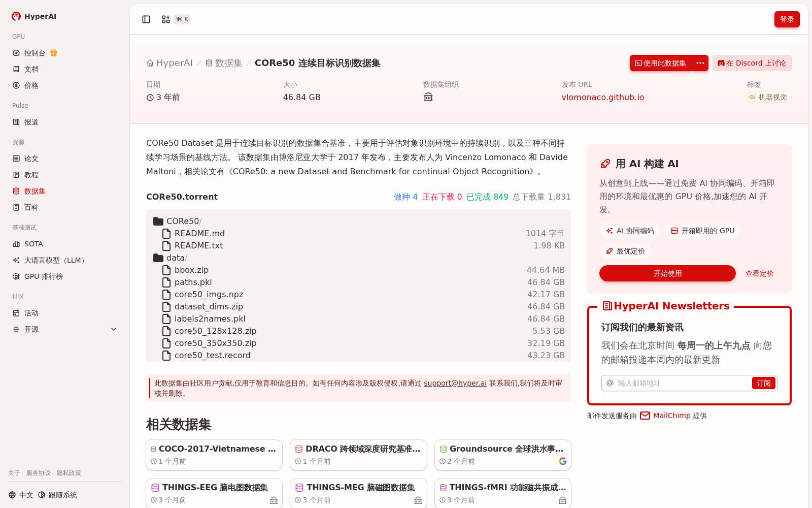Image resolution: width=812 pixels, height=508 pixels.
Task: Switch language via 中文 selector
Action: pos(21,495)
